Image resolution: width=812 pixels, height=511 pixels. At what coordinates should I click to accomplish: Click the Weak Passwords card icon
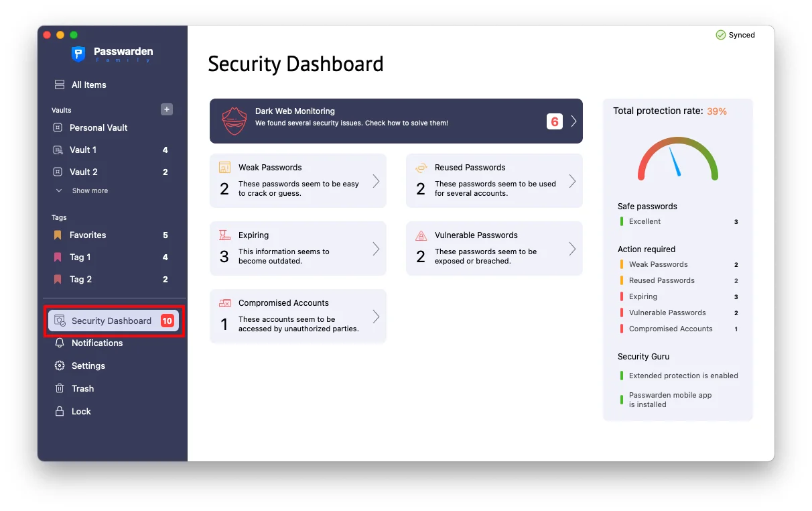(x=225, y=168)
